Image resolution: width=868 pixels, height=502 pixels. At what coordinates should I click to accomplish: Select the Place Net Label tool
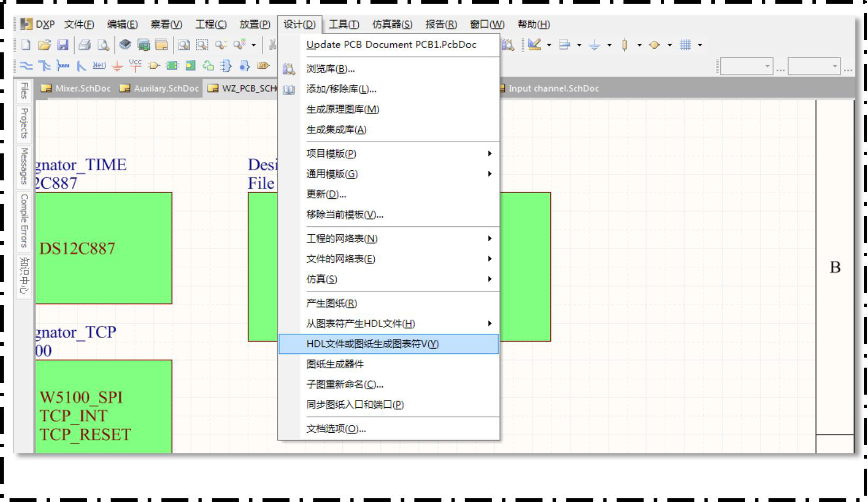(99, 66)
